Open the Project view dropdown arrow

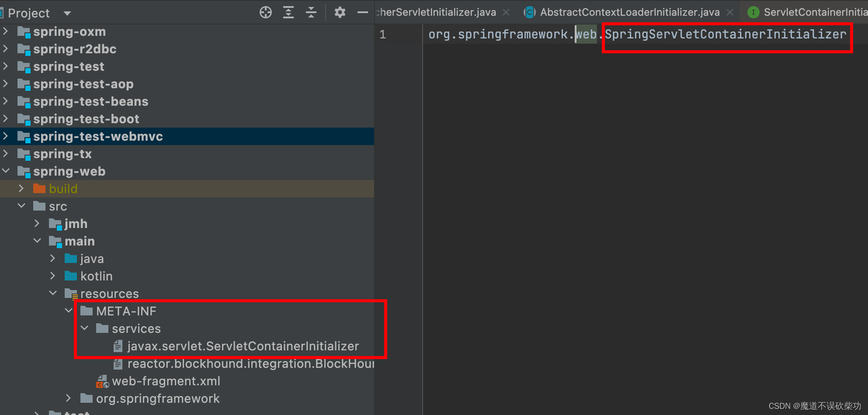(x=67, y=13)
